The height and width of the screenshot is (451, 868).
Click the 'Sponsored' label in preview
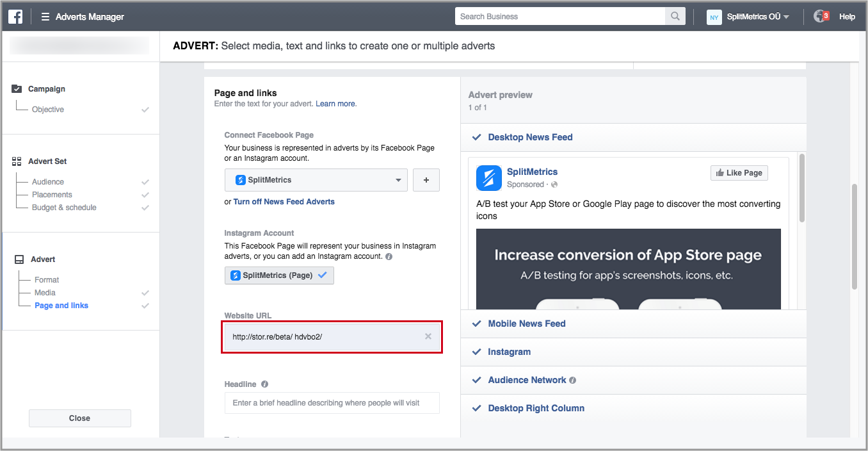click(x=526, y=184)
